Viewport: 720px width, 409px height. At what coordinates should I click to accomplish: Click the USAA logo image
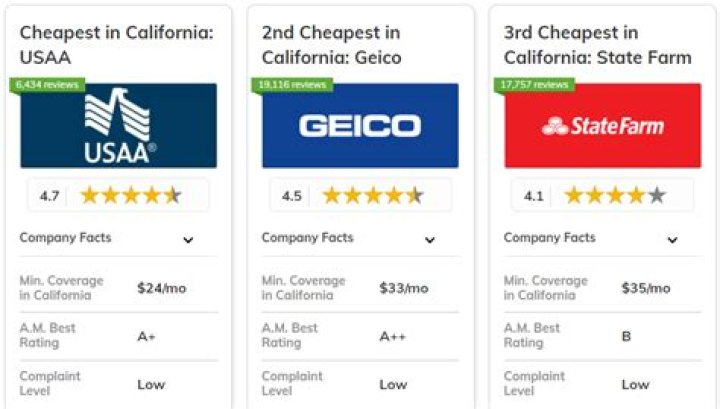[118, 125]
